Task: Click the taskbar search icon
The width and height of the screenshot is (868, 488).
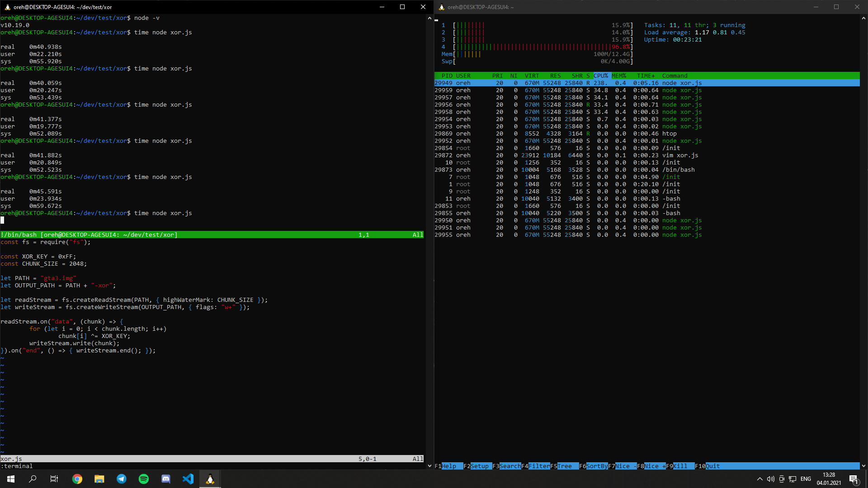Action: pos(33,479)
